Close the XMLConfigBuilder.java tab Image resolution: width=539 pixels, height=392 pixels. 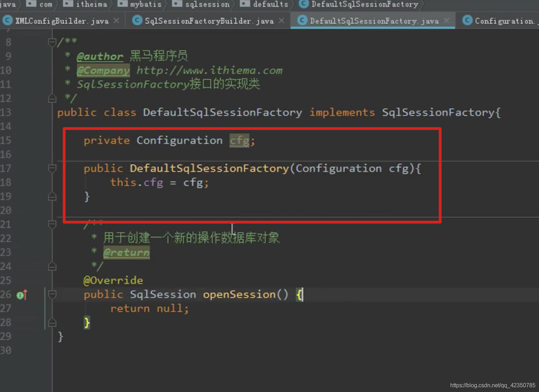[116, 21]
